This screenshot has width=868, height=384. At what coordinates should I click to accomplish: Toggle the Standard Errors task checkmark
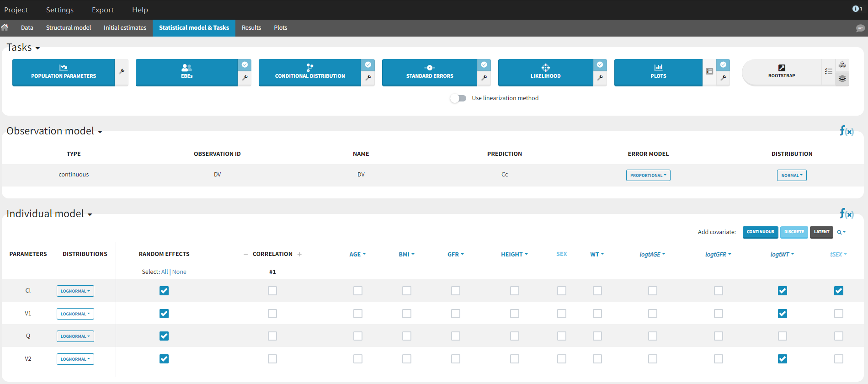point(485,65)
